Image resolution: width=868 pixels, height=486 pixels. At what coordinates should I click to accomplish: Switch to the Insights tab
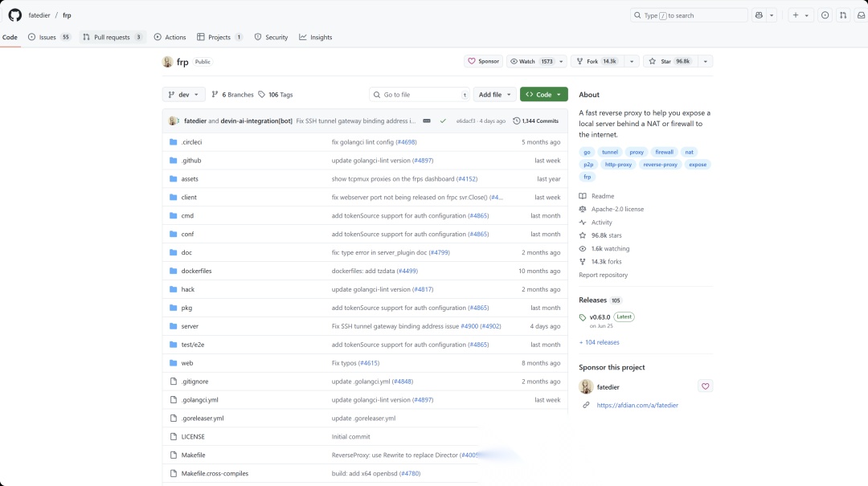pyautogui.click(x=316, y=37)
